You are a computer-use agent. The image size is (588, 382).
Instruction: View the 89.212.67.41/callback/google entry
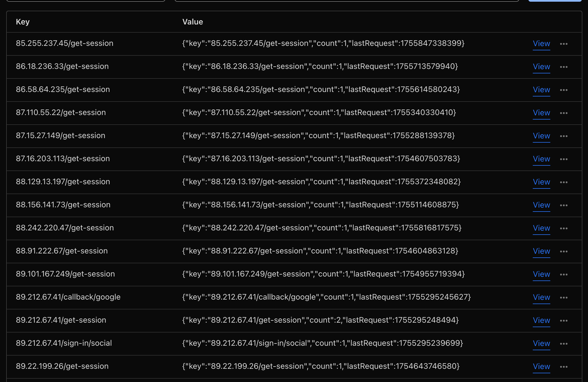coord(541,297)
